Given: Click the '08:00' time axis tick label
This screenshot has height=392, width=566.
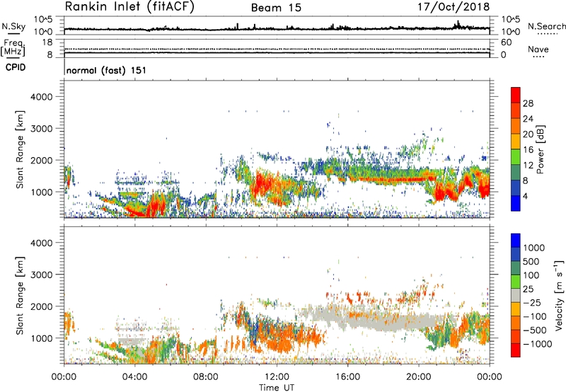Looking at the screenshot, I should [206, 377].
